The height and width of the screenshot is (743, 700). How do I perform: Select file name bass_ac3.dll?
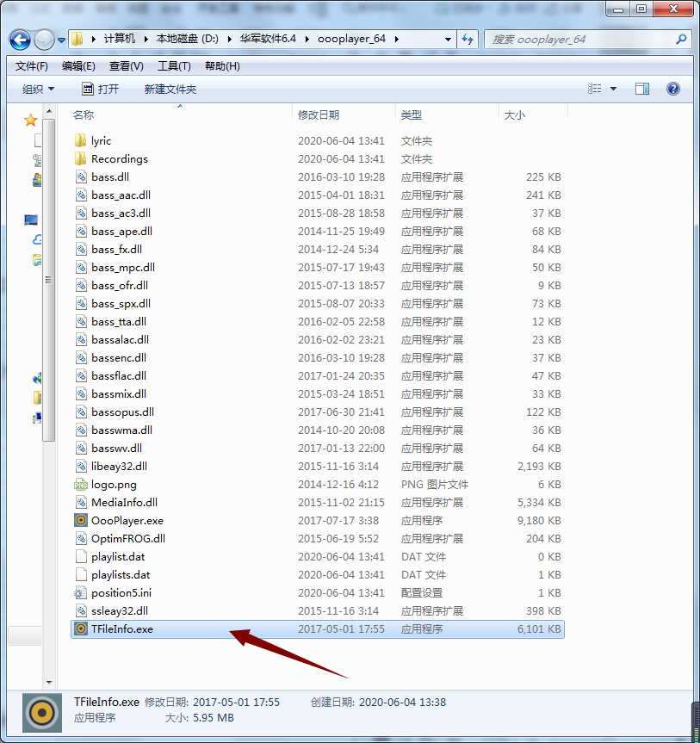point(121,214)
